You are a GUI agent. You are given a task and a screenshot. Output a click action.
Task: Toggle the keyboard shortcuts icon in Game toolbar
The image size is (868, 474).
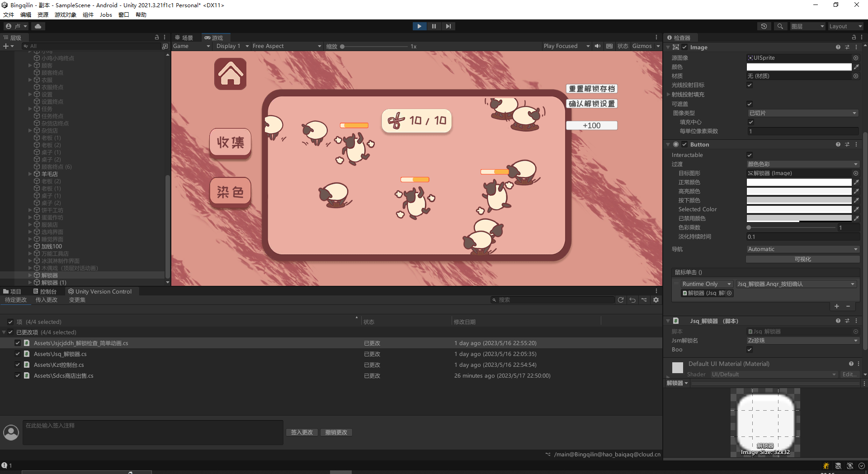click(x=609, y=46)
